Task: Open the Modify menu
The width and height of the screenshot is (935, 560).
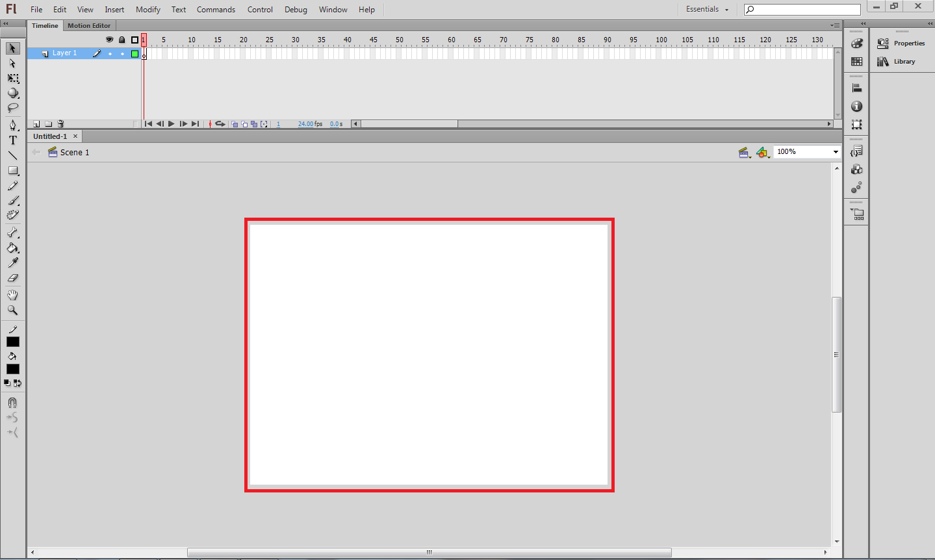Action: (x=147, y=9)
